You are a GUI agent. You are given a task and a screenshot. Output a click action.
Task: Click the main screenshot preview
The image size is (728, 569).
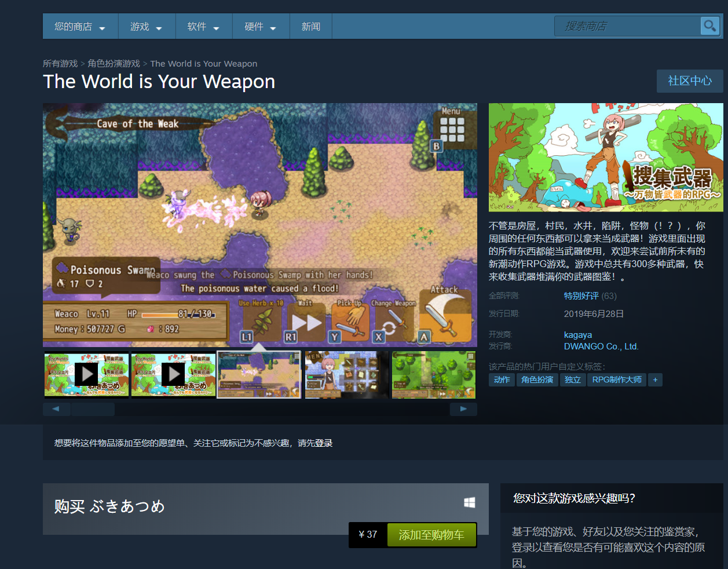click(260, 225)
